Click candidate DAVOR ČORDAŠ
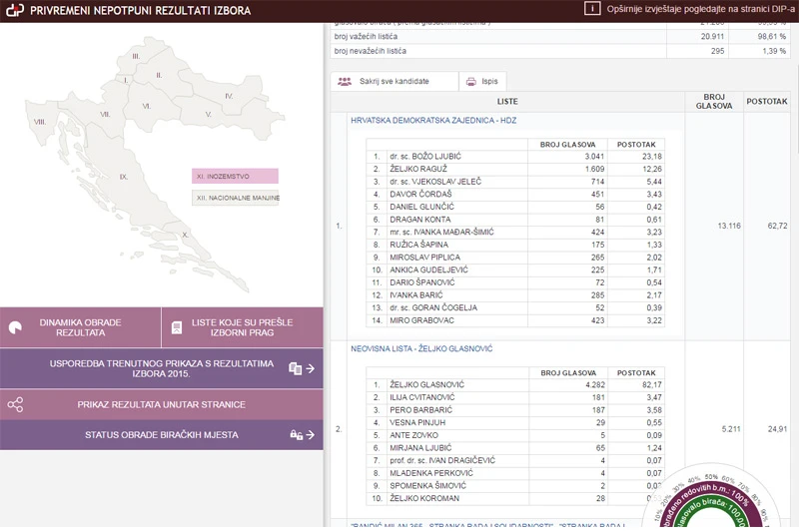The image size is (799, 532). pyautogui.click(x=420, y=194)
